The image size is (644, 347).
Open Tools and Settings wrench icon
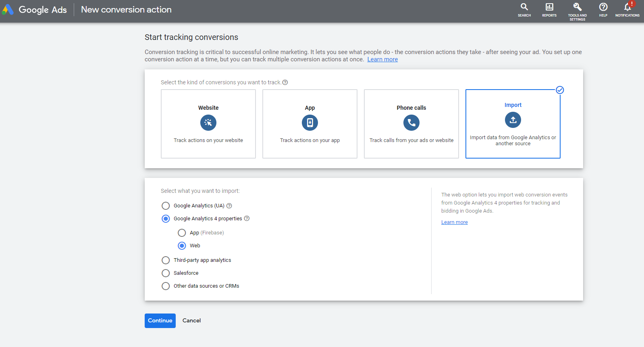click(578, 7)
